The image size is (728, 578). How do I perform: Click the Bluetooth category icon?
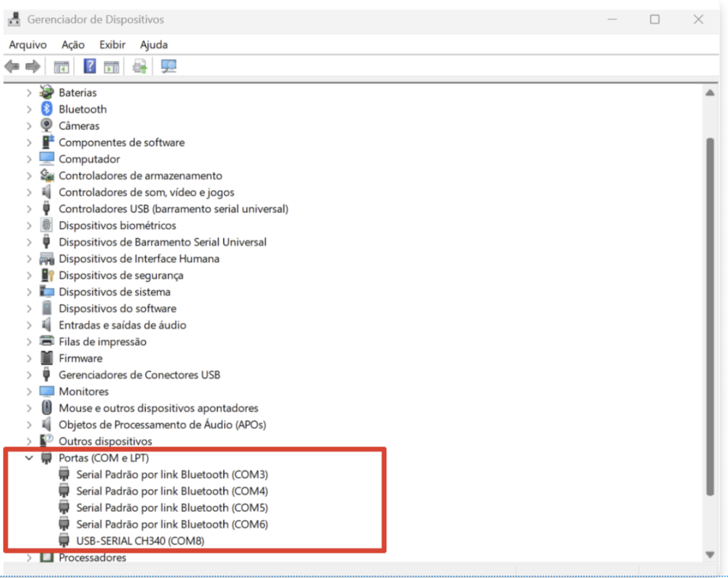tap(46, 109)
